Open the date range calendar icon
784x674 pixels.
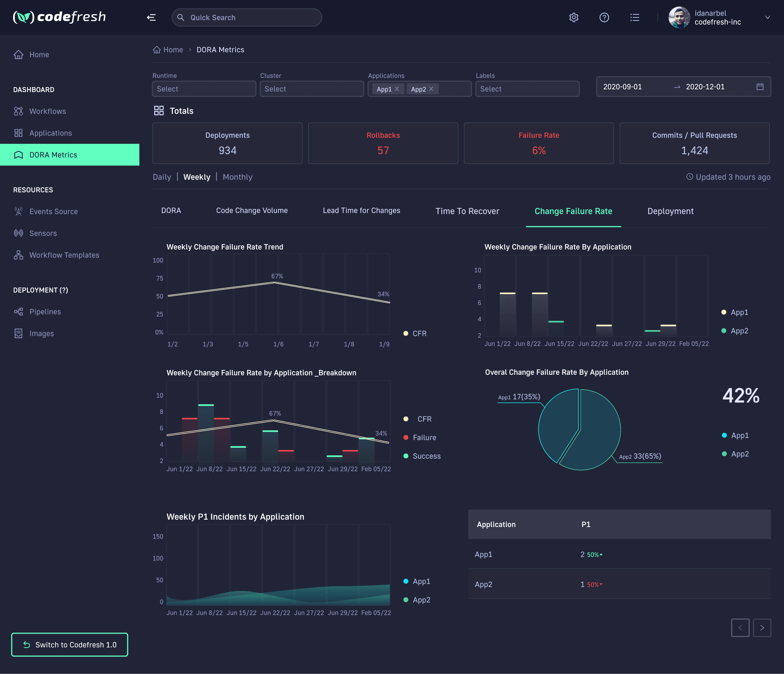[759, 87]
